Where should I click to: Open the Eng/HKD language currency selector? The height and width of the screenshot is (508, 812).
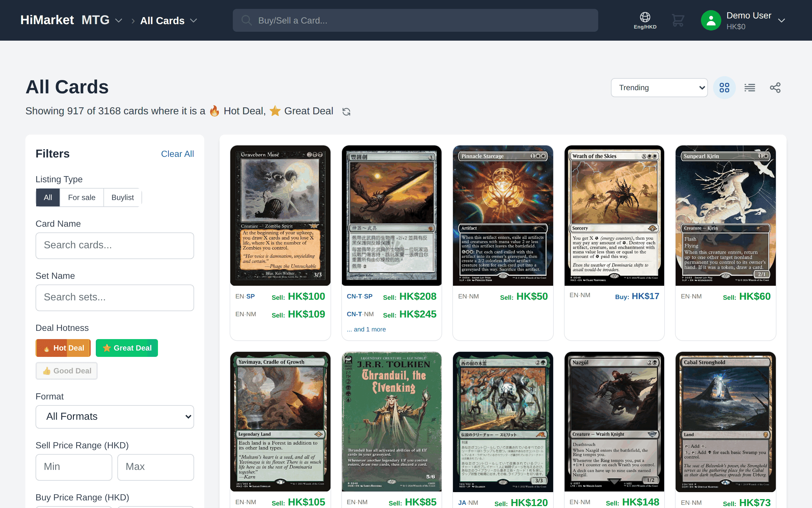coord(645,21)
